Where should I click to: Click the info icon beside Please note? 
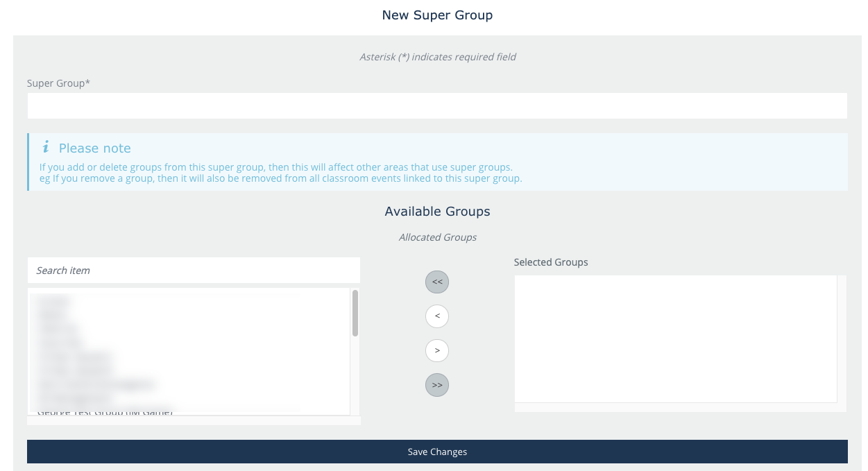46,147
